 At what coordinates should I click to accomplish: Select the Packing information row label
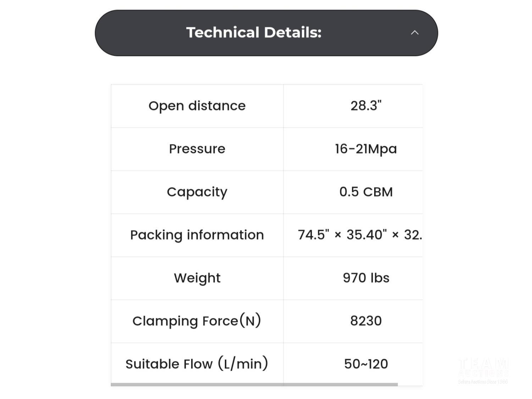click(197, 235)
